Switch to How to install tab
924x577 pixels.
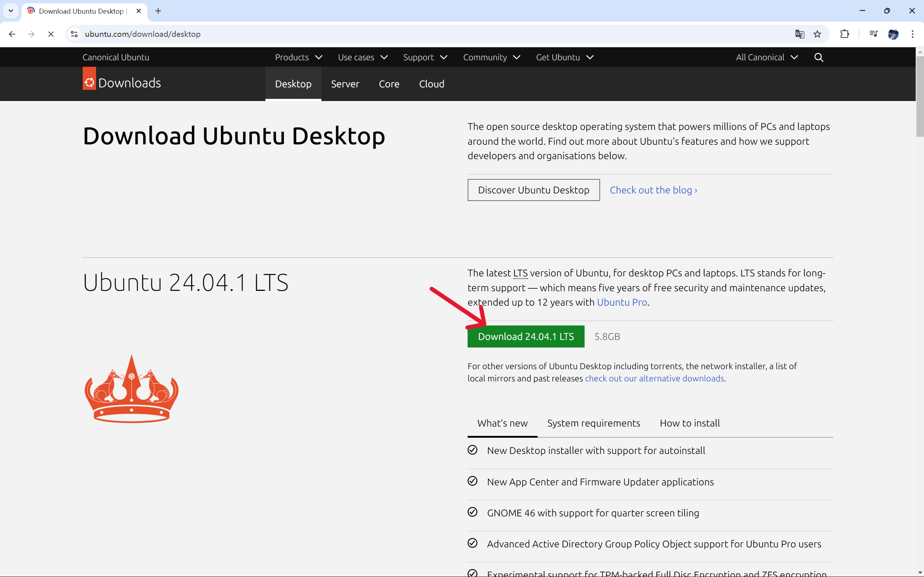pyautogui.click(x=690, y=423)
